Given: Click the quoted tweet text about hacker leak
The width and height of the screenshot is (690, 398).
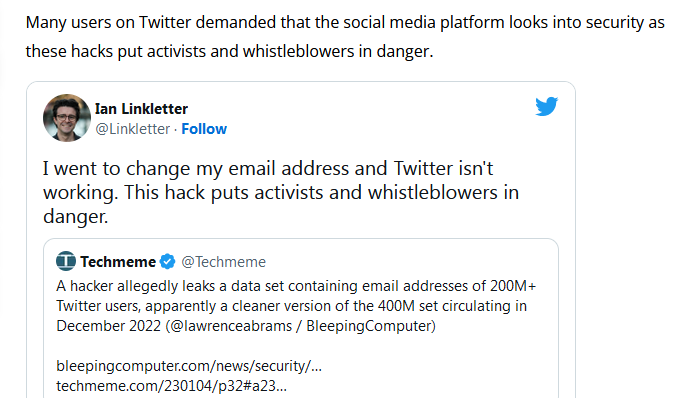Looking at the screenshot, I should tap(296, 306).
